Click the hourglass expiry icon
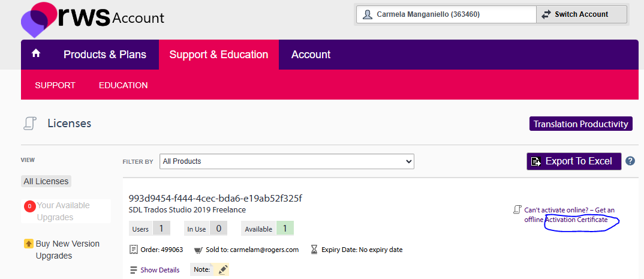644x279 pixels. [x=314, y=250]
